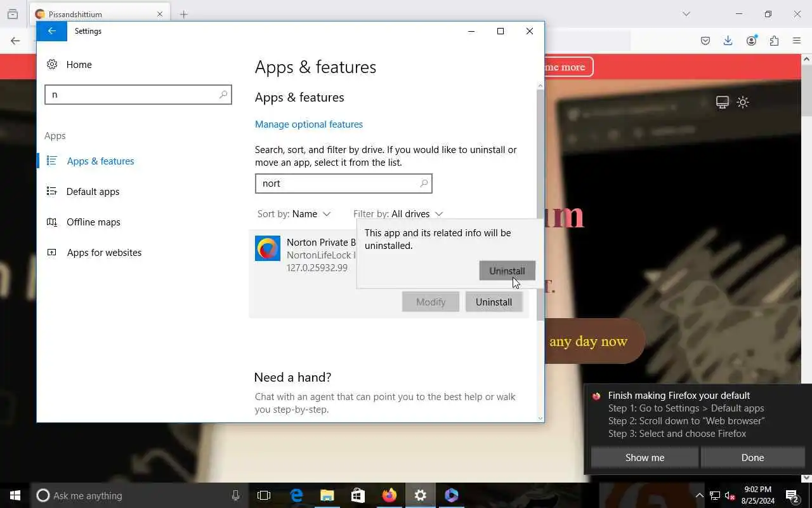Screen dimensions: 812x508
Task: Open Task View on taskbar
Action: click(x=264, y=495)
